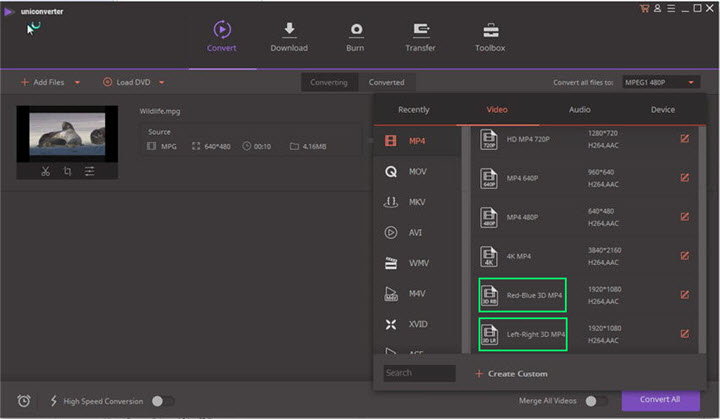Click the scissors trim icon under thumbnail
Viewport: 720px width, 419px height.
tap(45, 171)
